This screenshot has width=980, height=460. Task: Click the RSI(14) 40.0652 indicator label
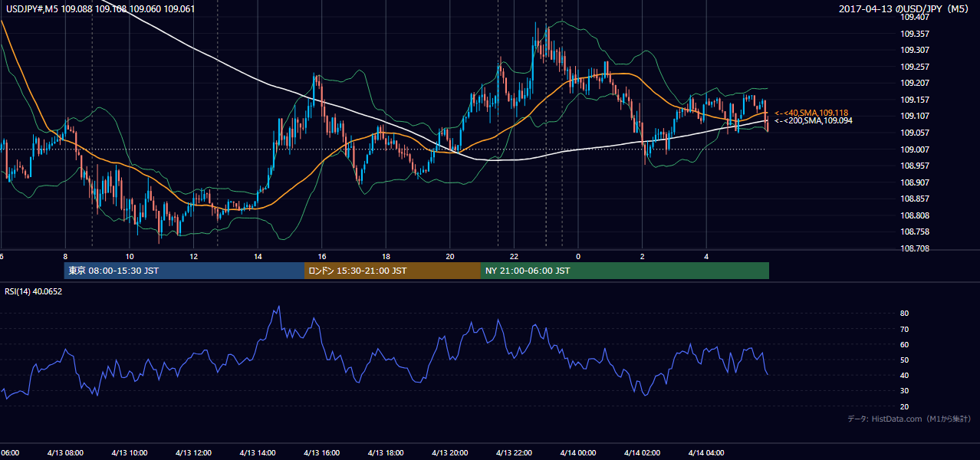pyautogui.click(x=34, y=291)
